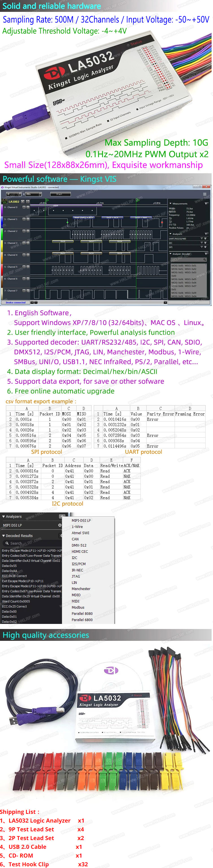
Task: Click the Framing Error column header cell
Action: (x=190, y=414)
